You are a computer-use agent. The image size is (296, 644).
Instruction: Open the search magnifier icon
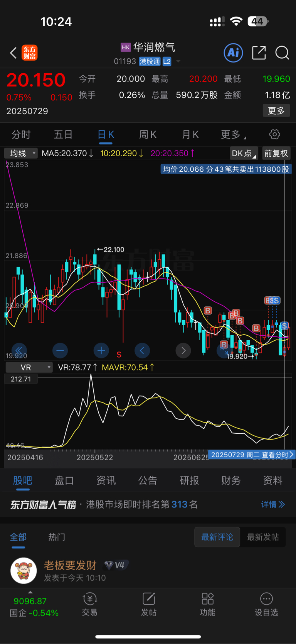click(282, 52)
